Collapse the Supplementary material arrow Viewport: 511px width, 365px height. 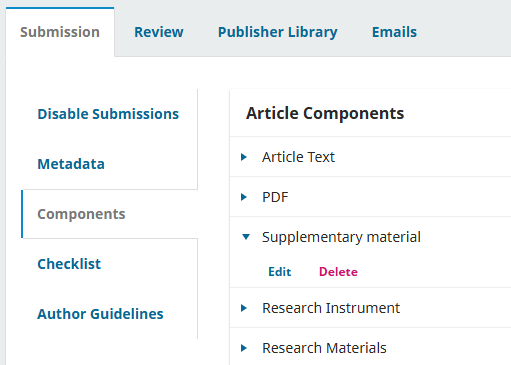pyautogui.click(x=246, y=237)
